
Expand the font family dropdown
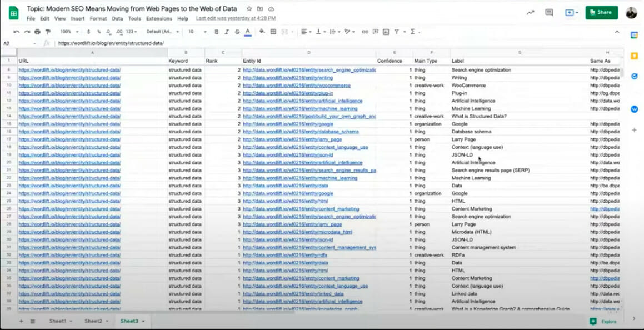(x=162, y=32)
